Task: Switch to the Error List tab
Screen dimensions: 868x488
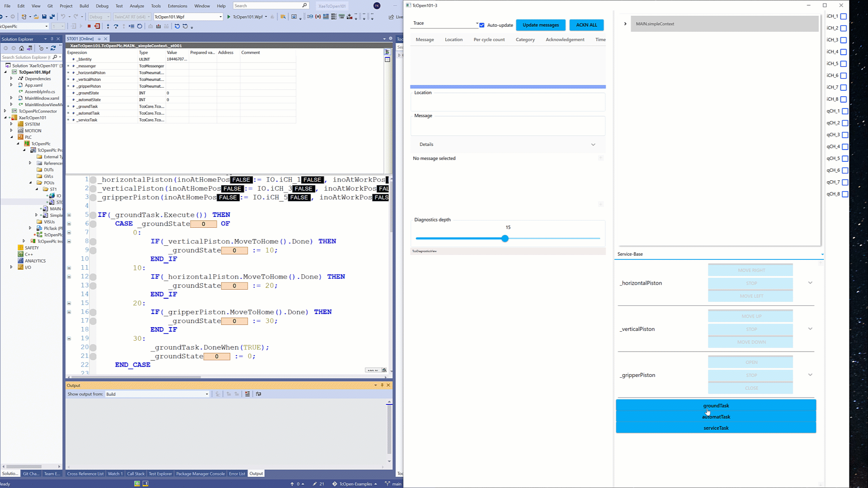Action: [x=236, y=474]
